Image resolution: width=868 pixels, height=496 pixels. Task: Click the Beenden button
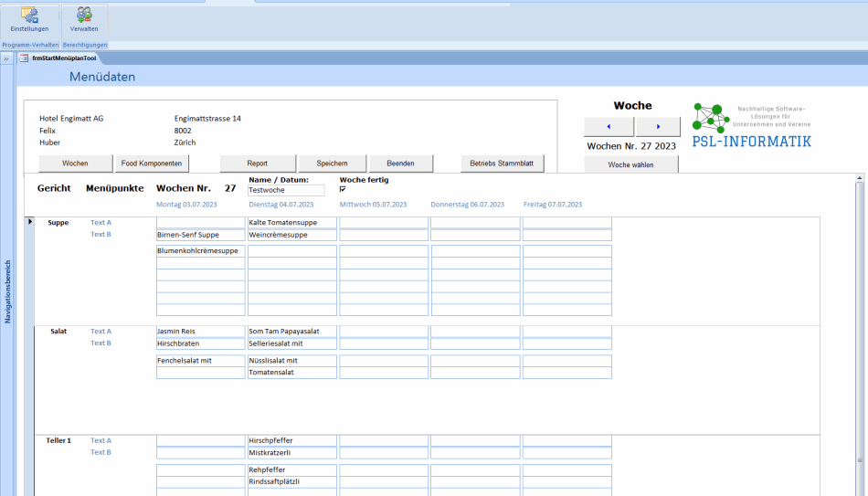[x=400, y=164]
